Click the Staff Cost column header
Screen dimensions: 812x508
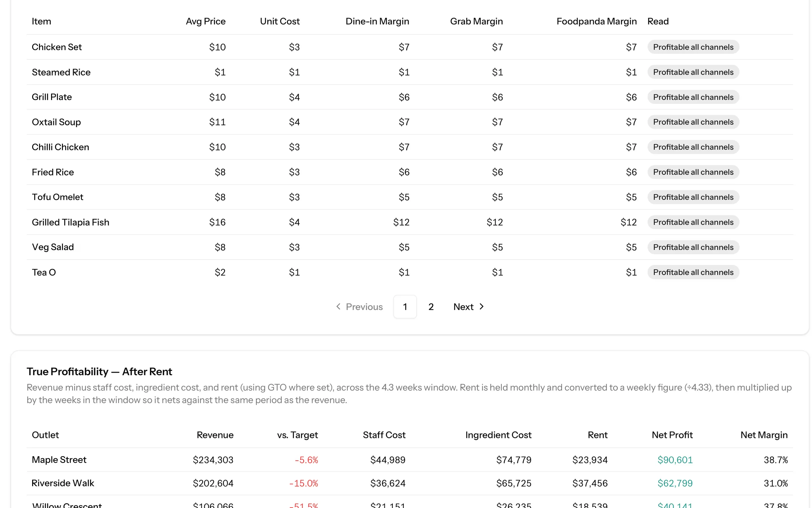[384, 435]
